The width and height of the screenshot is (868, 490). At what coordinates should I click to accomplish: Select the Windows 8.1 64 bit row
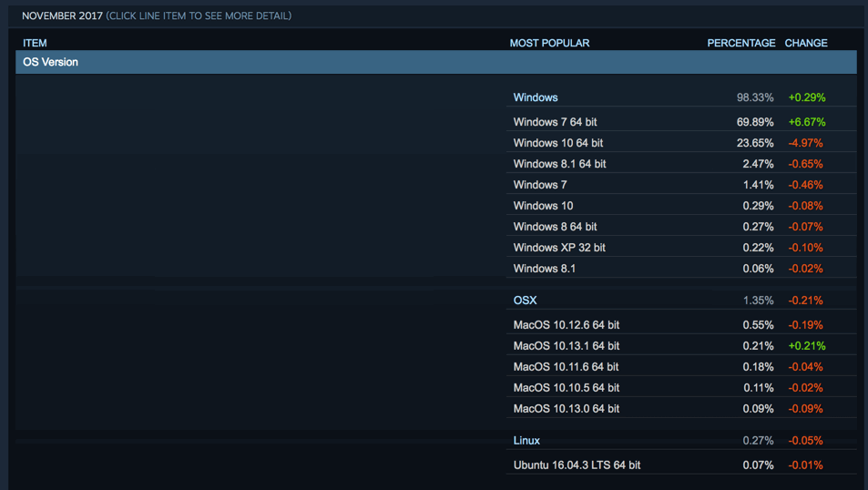pos(681,164)
